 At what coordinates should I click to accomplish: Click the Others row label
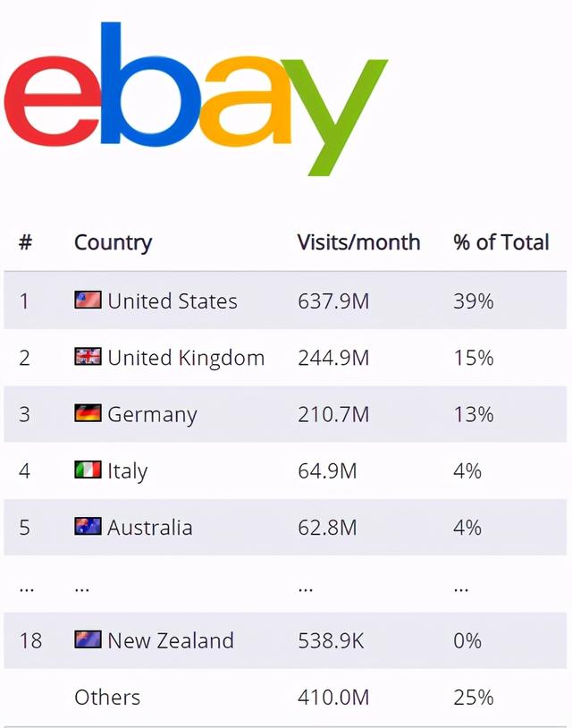[x=107, y=698]
